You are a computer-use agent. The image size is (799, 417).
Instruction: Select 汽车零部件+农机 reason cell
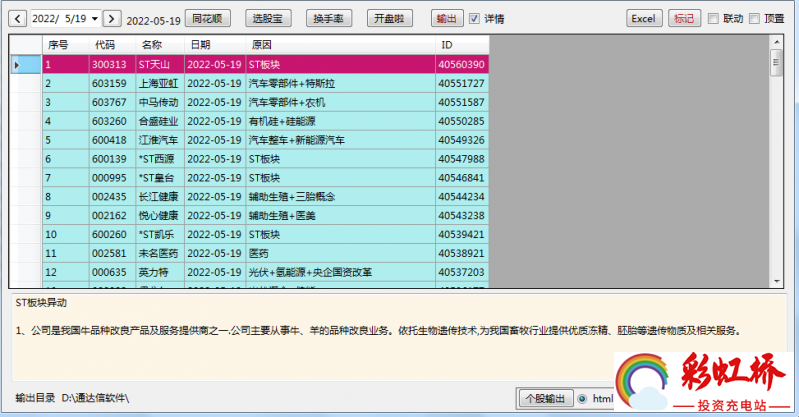pyautogui.click(x=340, y=102)
